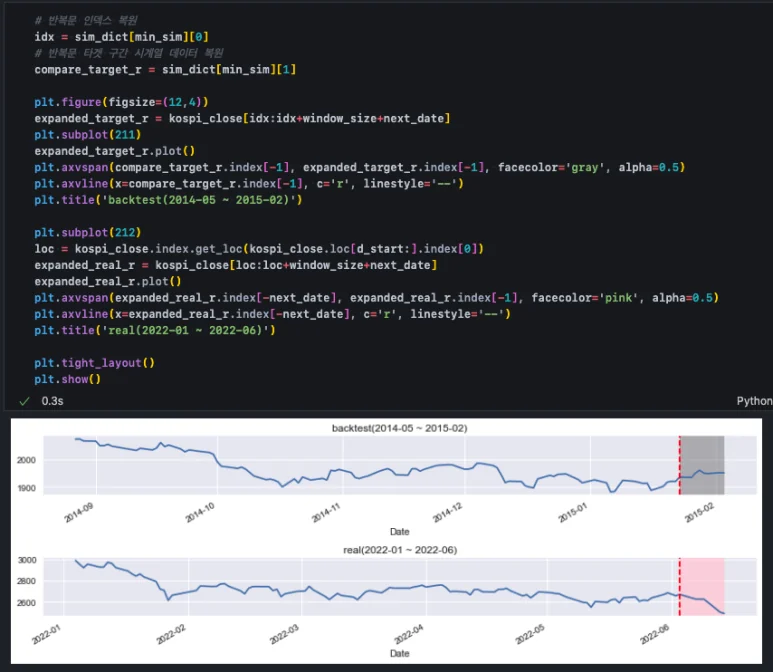This screenshot has height=672, width=773.
Task: Place cursor on the plt.tight_layout() line
Action: tap(94, 363)
